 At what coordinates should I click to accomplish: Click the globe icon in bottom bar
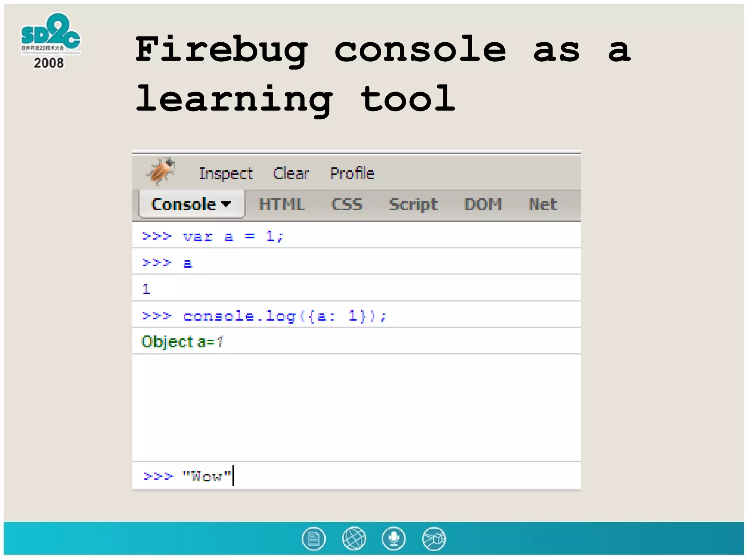pyautogui.click(x=354, y=538)
